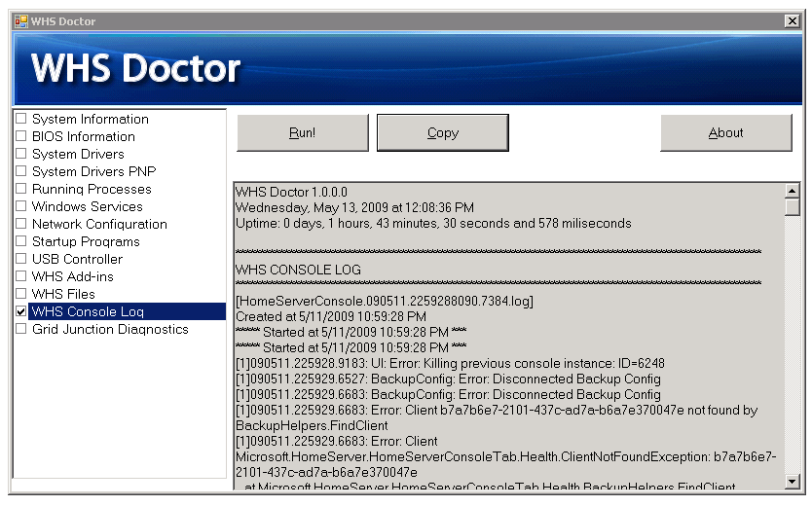
Task: Select the Running Processes list label
Action: tap(92, 189)
